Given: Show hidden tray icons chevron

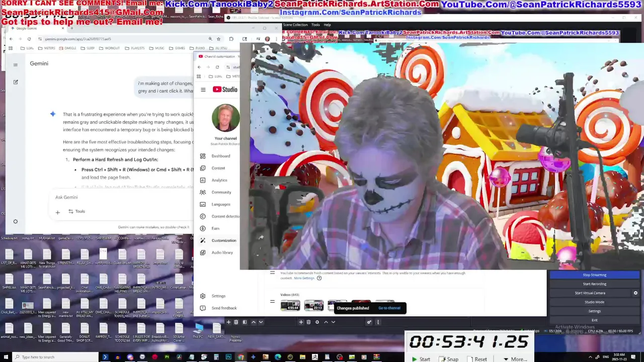Looking at the screenshot, I should (x=590, y=357).
